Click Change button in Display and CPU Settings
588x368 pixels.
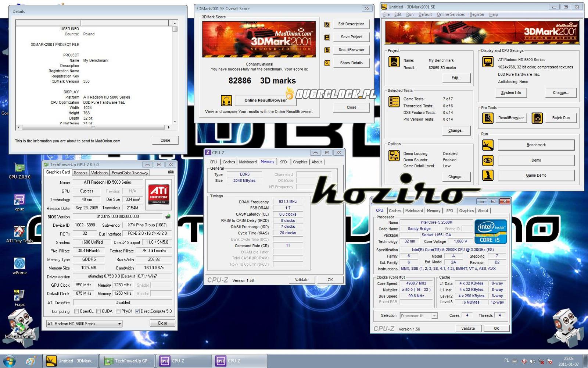pos(561,93)
